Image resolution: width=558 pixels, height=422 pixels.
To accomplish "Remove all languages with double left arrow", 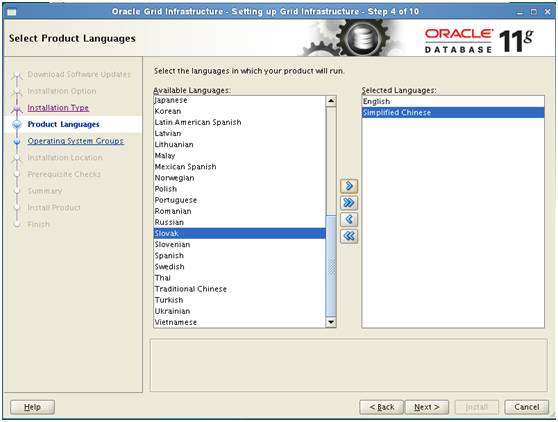I will pyautogui.click(x=349, y=236).
